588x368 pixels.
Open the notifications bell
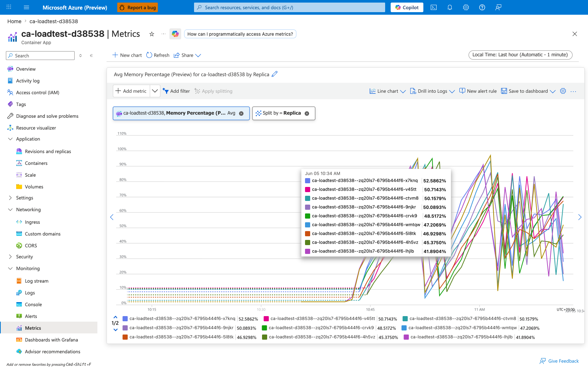point(450,7)
